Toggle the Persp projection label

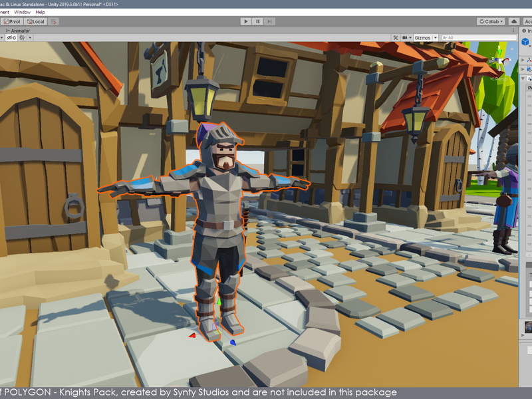498,78
